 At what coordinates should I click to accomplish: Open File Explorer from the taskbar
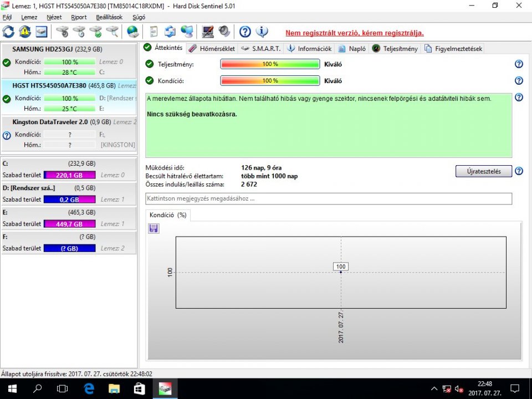(x=114, y=389)
